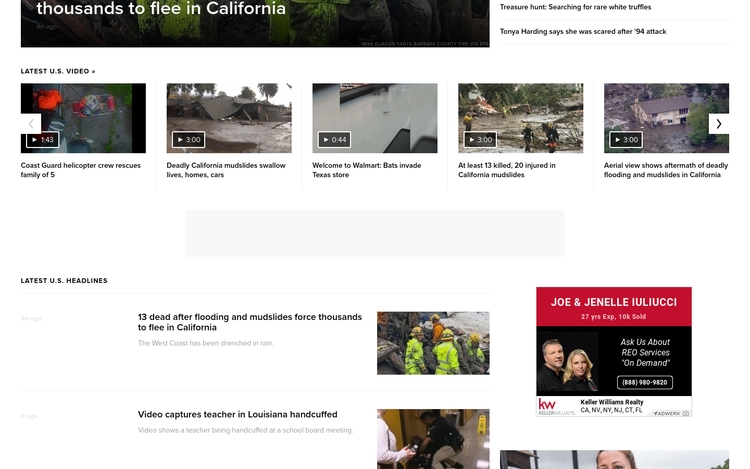Image resolution: width=750 pixels, height=469 pixels.
Task: Open the collapsed house mudslide thumbnail
Action: tap(229, 118)
